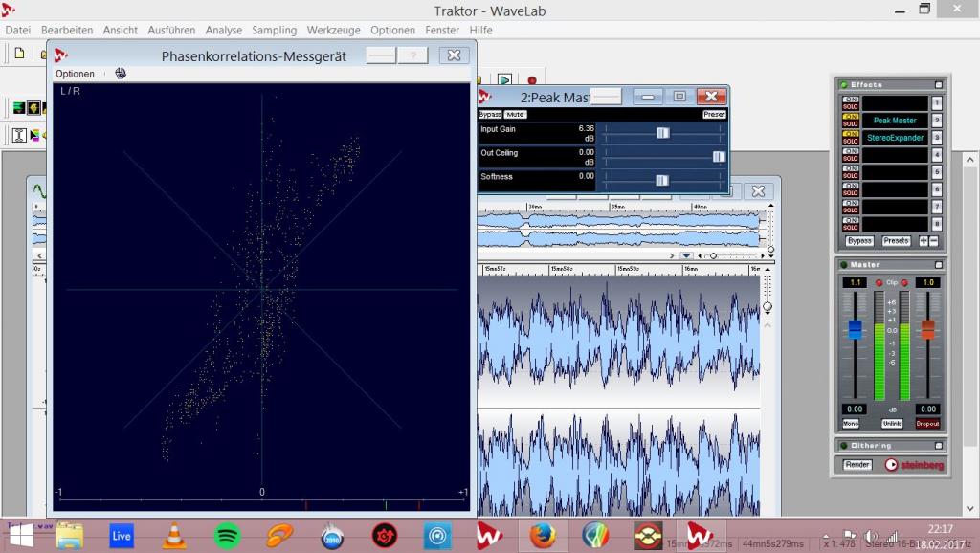Screen dimensions: 980x553
Task: Open the Analyse menu
Action: pos(224,30)
